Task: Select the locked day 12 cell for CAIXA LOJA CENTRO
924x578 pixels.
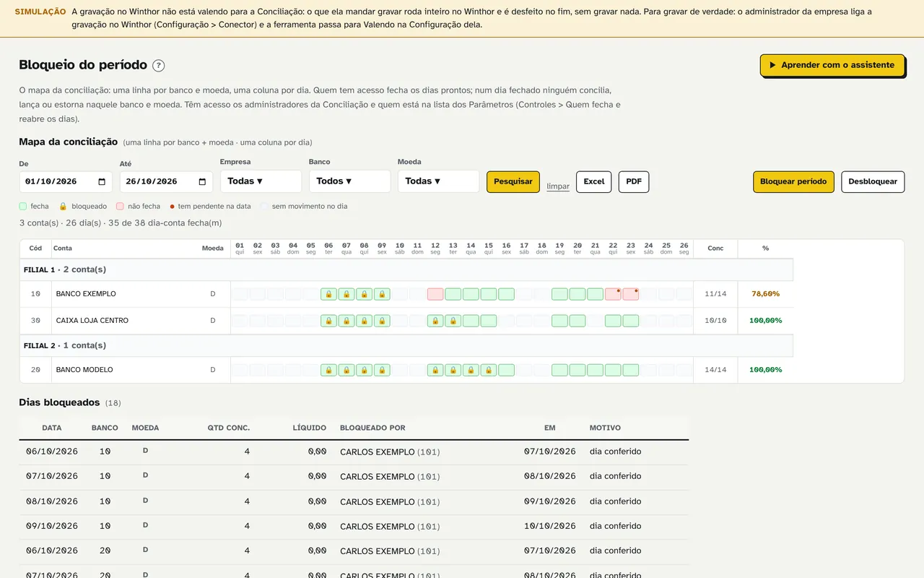Action: [x=435, y=321]
